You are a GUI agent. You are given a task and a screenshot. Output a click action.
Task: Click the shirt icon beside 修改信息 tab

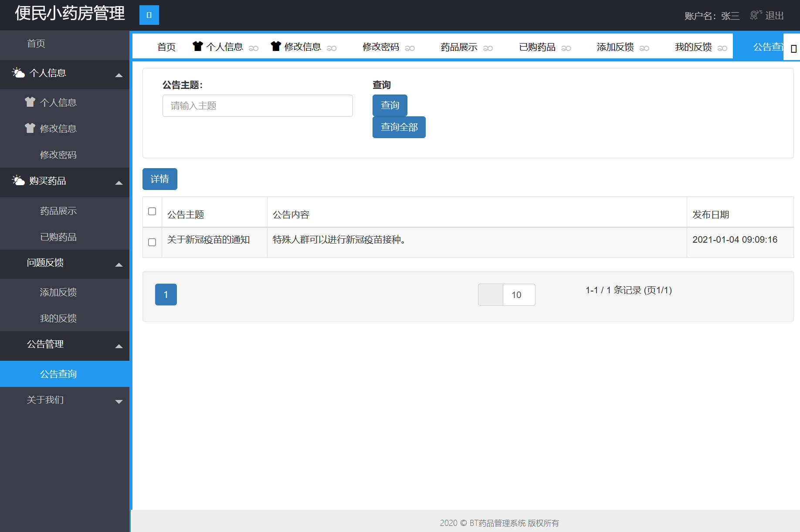click(275, 46)
